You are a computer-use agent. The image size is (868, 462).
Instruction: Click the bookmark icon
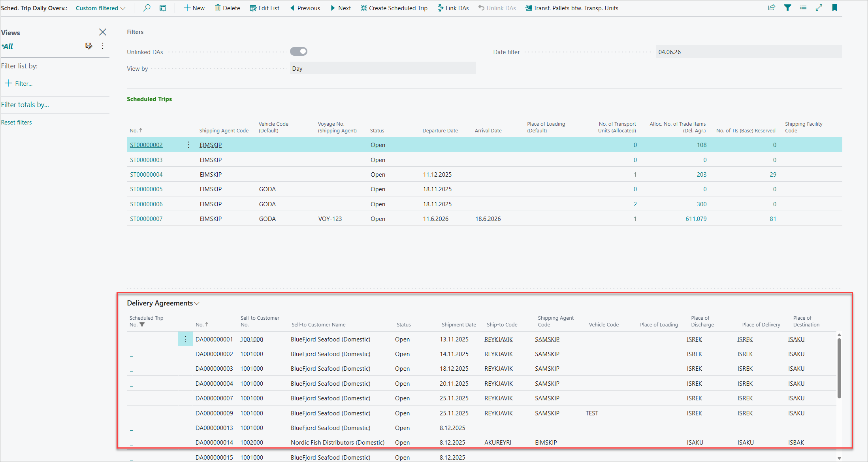tap(834, 8)
